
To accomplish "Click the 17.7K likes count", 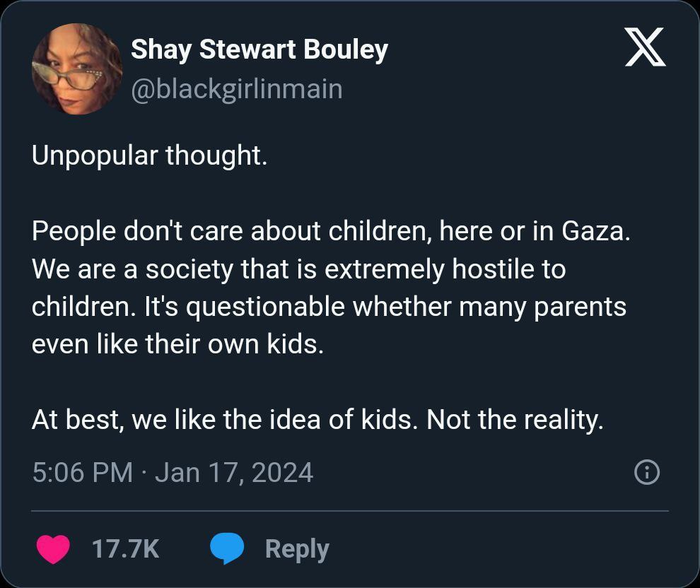I will 126,549.
